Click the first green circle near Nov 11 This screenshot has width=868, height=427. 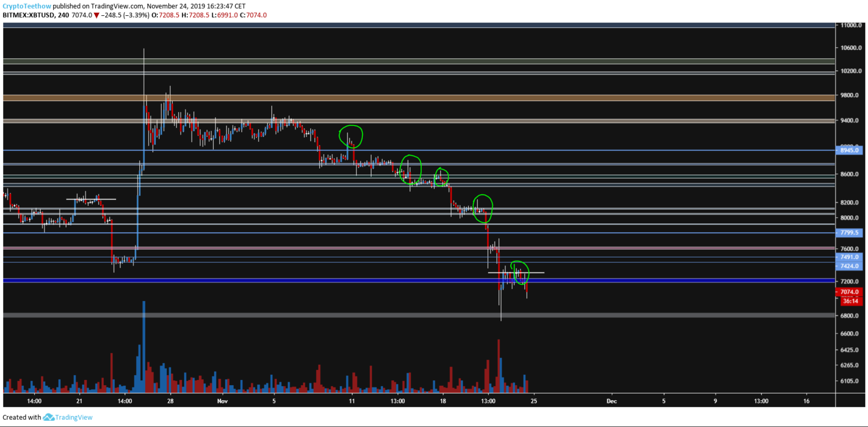pos(351,136)
